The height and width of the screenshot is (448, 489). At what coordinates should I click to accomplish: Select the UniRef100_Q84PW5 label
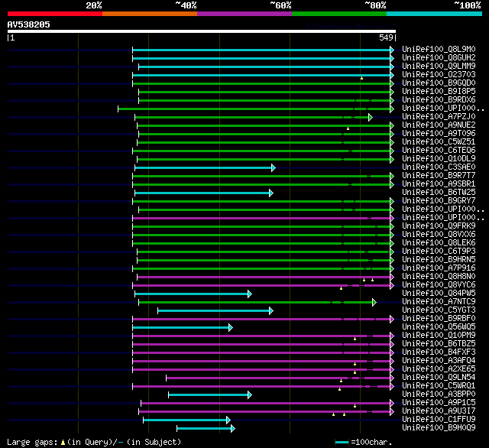[x=439, y=294]
